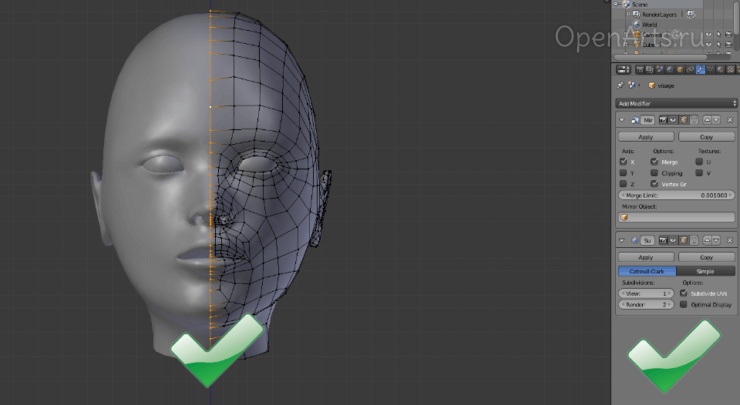Collapse the Mirror modifier panel
Image resolution: width=740 pixels, height=405 pixels.
tap(621, 120)
